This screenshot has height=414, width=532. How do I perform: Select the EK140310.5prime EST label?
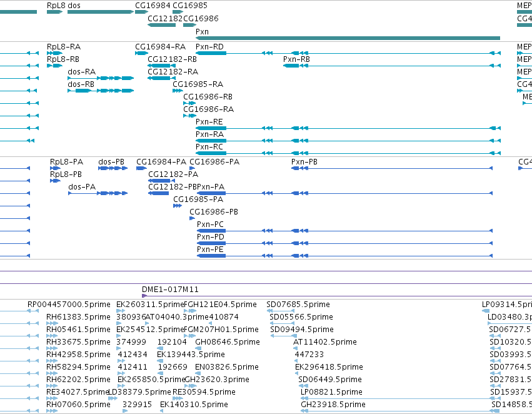coord(194,405)
